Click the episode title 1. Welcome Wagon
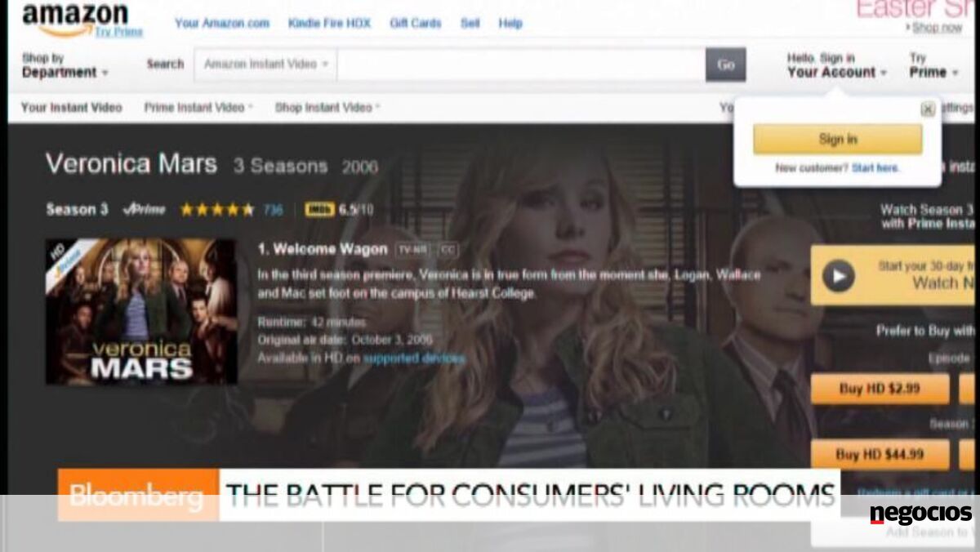The width and height of the screenshot is (980, 552). (323, 249)
